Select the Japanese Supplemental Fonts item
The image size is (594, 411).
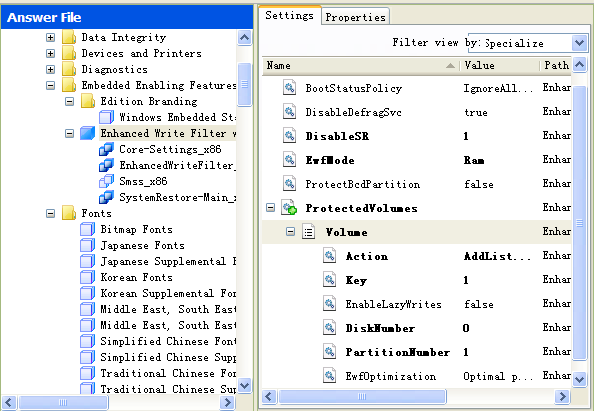coord(168,261)
